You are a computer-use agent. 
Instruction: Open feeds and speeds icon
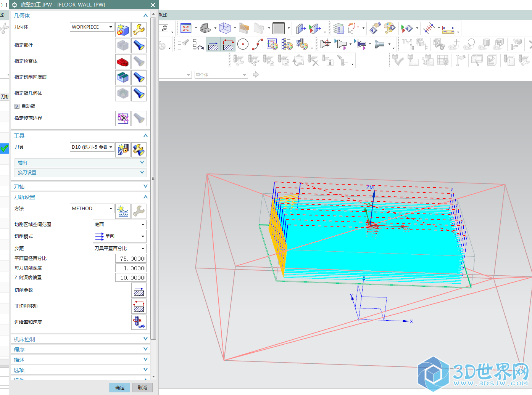coord(139,322)
